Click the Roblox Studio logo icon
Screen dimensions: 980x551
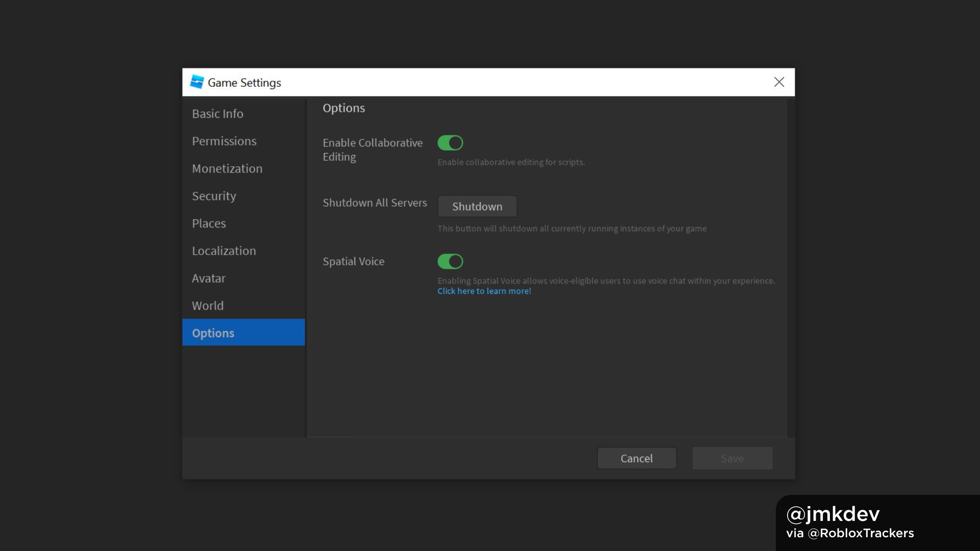coord(195,82)
